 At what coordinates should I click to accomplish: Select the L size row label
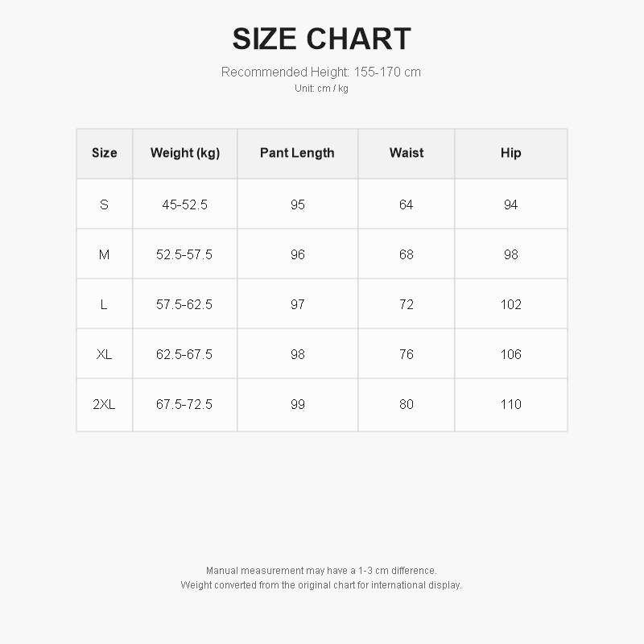pyautogui.click(x=104, y=304)
